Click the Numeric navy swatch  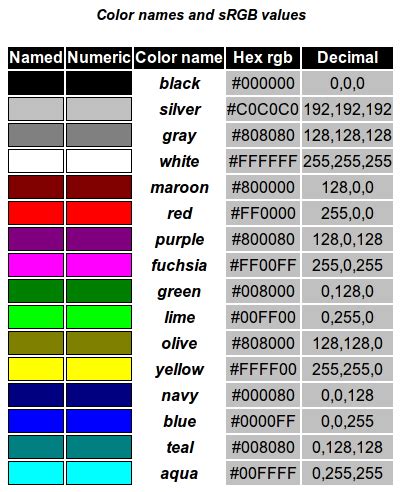(x=99, y=395)
